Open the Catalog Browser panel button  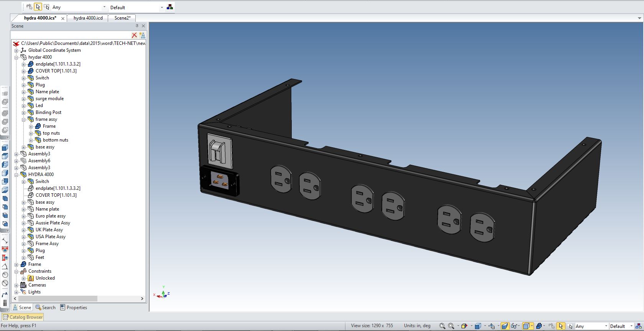point(23,317)
